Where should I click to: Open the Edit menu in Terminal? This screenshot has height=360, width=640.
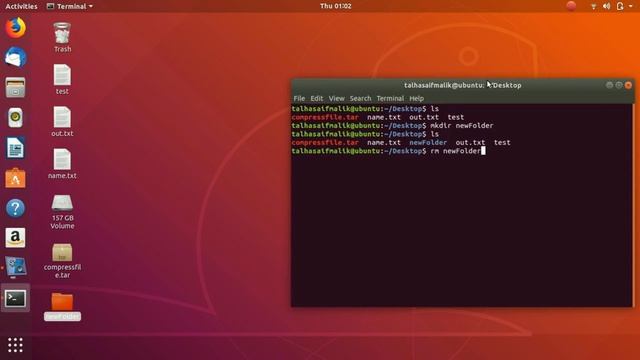(x=316, y=98)
